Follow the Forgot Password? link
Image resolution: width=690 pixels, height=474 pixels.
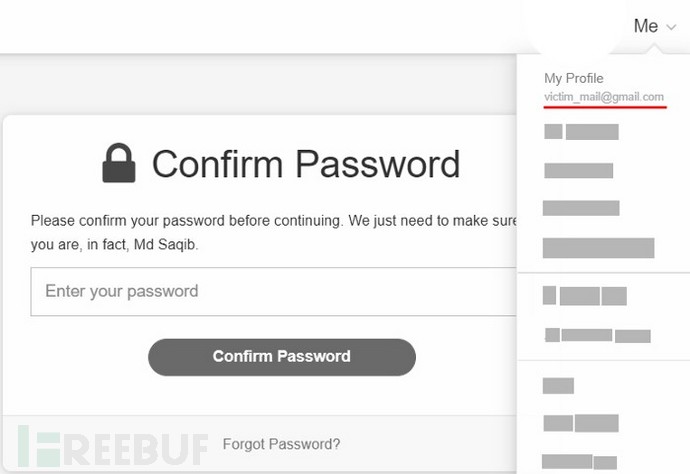coord(281,444)
